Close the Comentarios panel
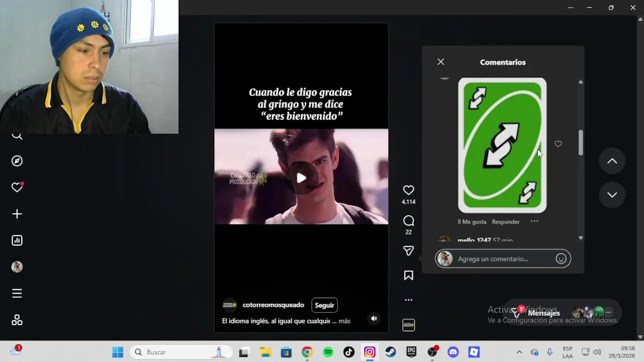 tap(441, 62)
